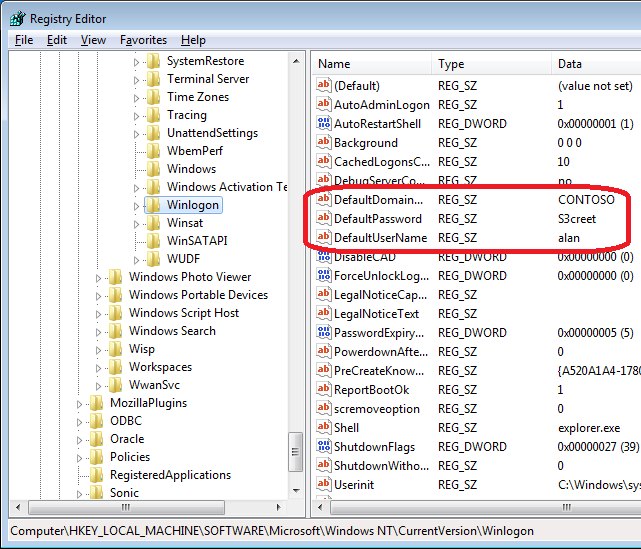Click the AutoRestartShell DWORD value icon
The height and width of the screenshot is (549, 641).
tap(323, 124)
